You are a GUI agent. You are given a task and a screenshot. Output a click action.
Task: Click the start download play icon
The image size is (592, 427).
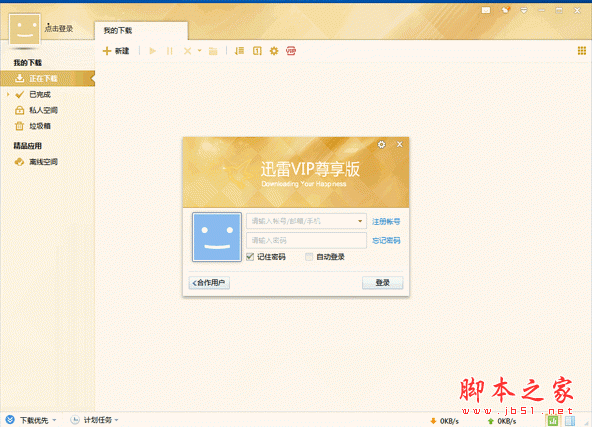point(153,51)
